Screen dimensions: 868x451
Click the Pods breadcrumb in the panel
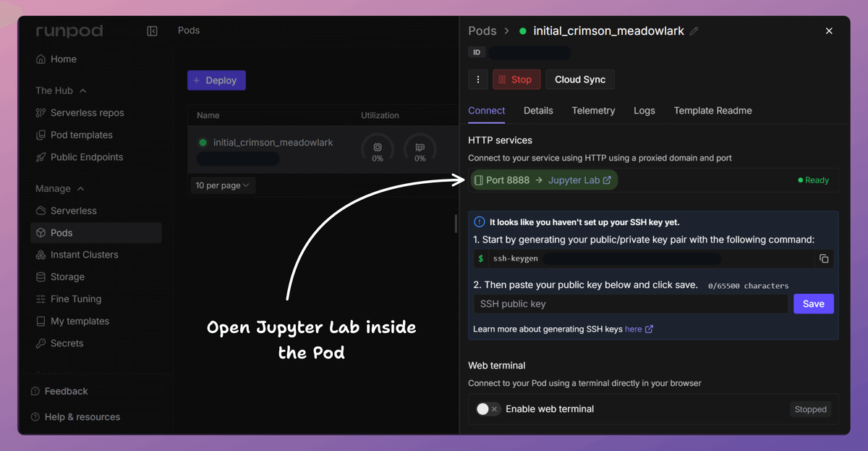pos(482,31)
